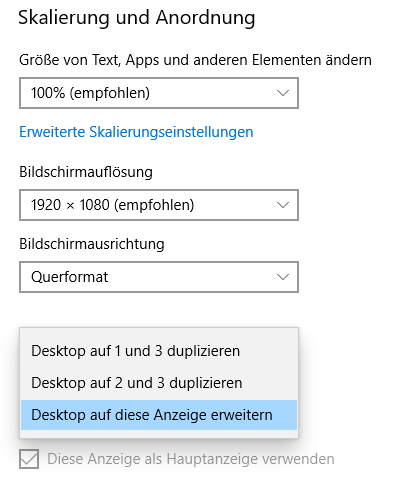Click chevron arrow of the scaling combo box
411x486 pixels.
(x=283, y=93)
